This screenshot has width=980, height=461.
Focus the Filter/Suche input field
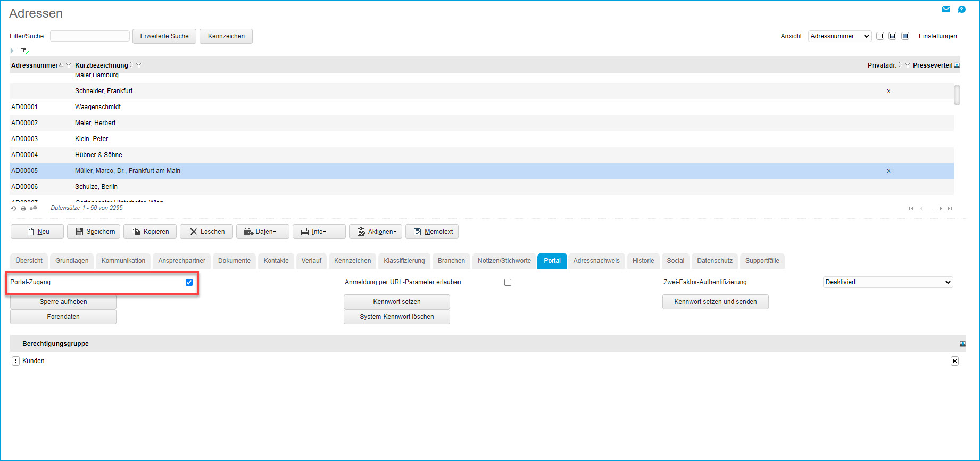point(90,36)
